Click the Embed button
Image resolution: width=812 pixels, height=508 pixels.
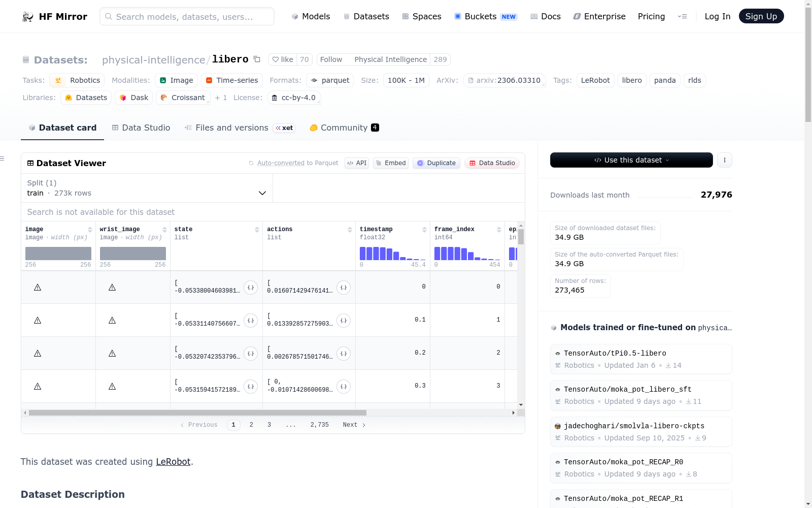[391, 163]
